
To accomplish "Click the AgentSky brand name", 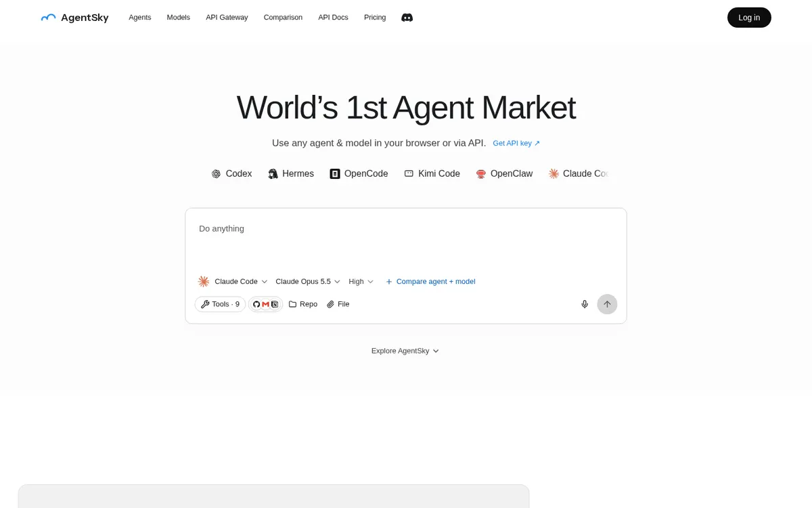I will (85, 18).
